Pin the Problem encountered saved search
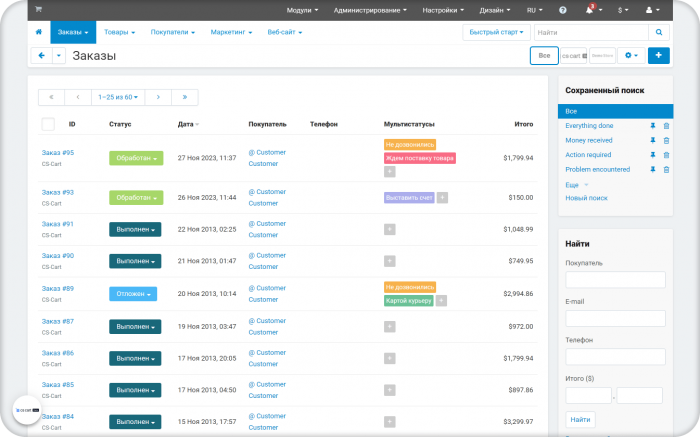The height and width of the screenshot is (437, 700). click(653, 170)
